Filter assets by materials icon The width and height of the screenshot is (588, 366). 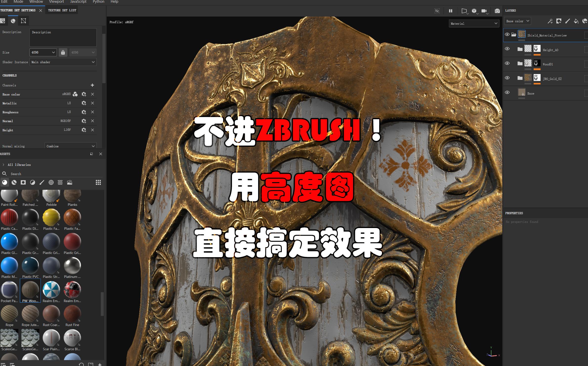(x=5, y=182)
